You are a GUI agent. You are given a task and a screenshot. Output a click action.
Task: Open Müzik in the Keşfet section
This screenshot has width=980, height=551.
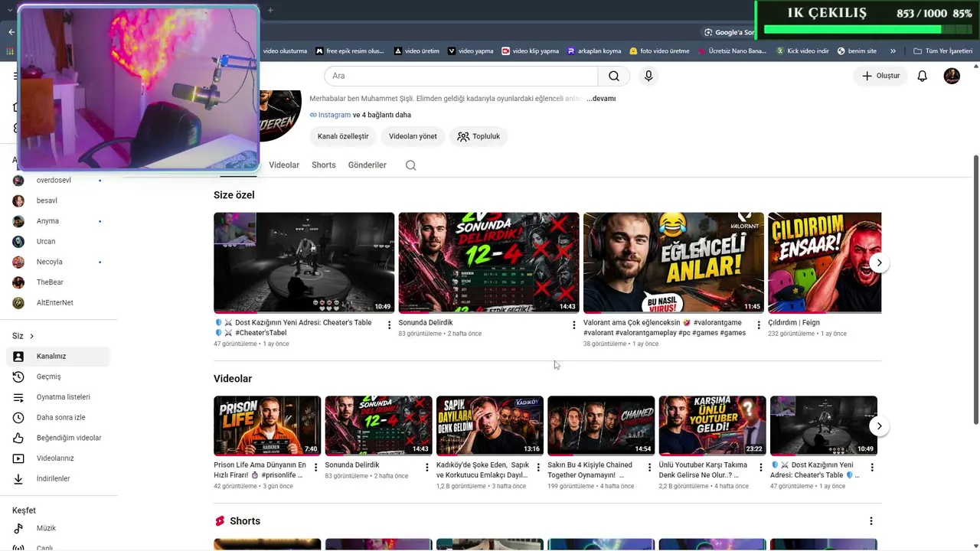pos(59,528)
